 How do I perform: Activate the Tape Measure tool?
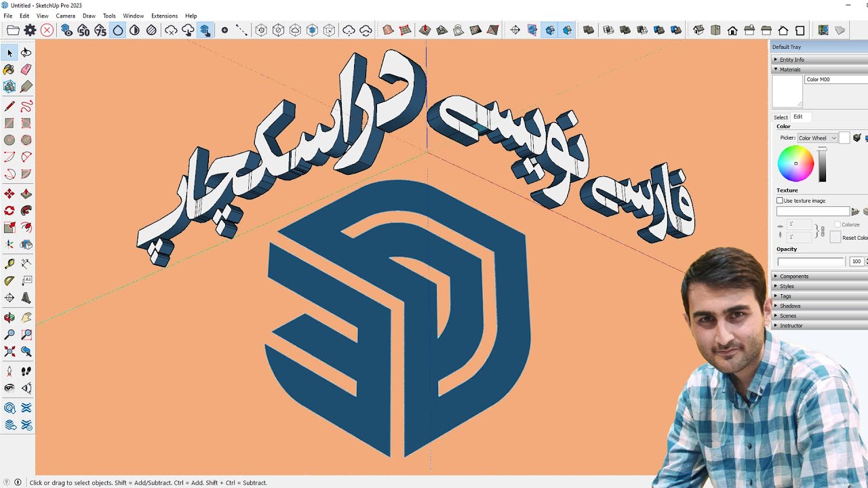[9, 264]
